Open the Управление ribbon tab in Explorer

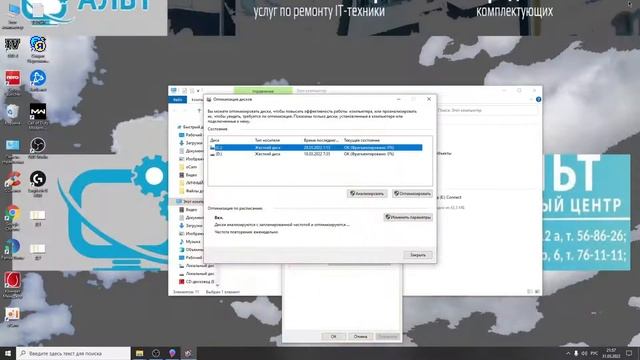(263, 91)
